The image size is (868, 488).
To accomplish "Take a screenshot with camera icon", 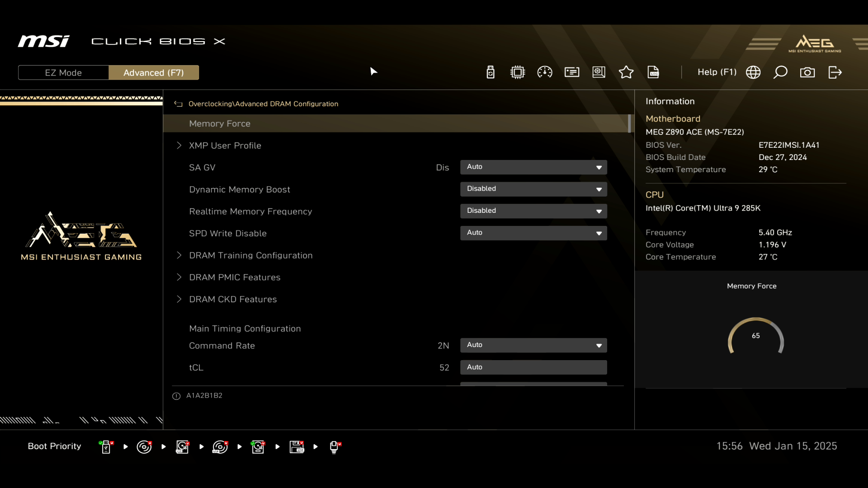I will 807,72.
